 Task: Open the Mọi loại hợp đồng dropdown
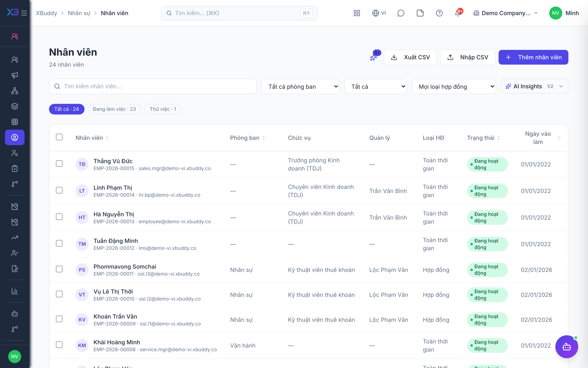tap(454, 86)
